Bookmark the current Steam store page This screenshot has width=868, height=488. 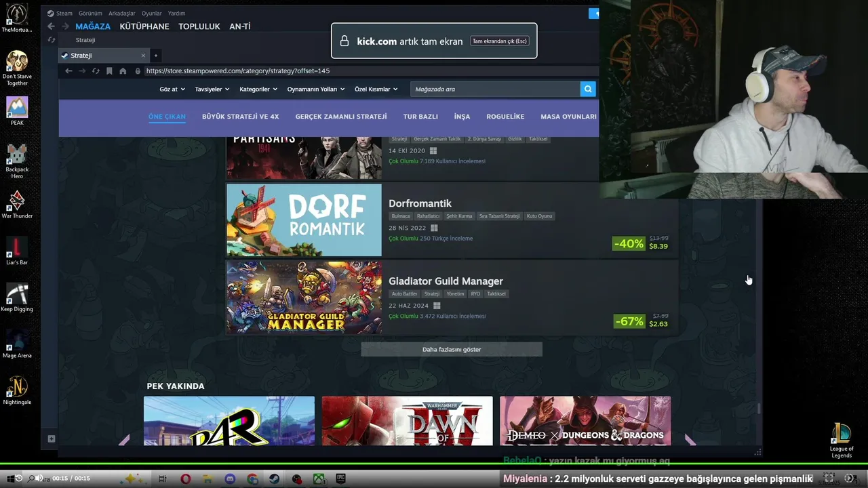tap(109, 70)
